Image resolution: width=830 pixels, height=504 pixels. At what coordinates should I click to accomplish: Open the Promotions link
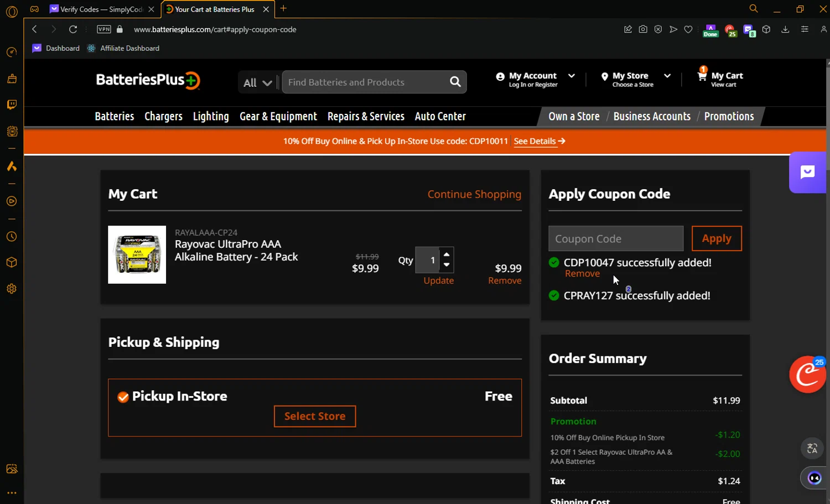pyautogui.click(x=729, y=116)
